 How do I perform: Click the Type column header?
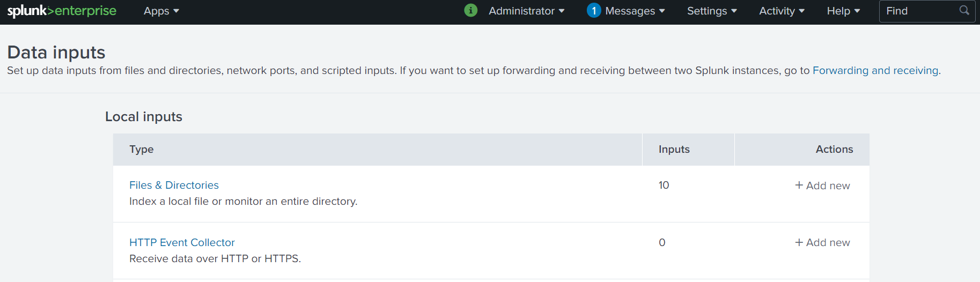pyautogui.click(x=142, y=149)
